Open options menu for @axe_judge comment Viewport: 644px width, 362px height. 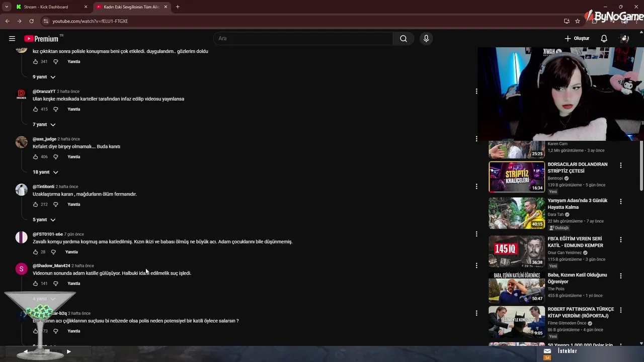[x=476, y=139]
